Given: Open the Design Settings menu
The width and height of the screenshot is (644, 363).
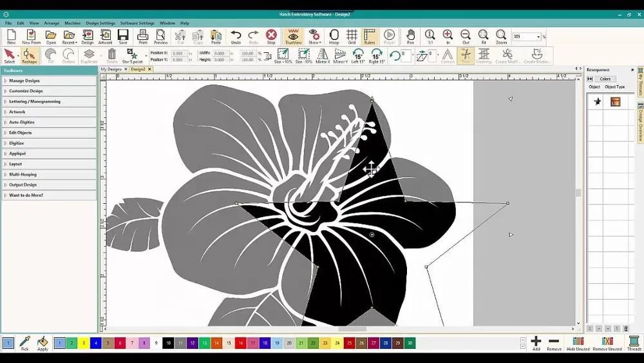Looking at the screenshot, I should pyautogui.click(x=100, y=23).
